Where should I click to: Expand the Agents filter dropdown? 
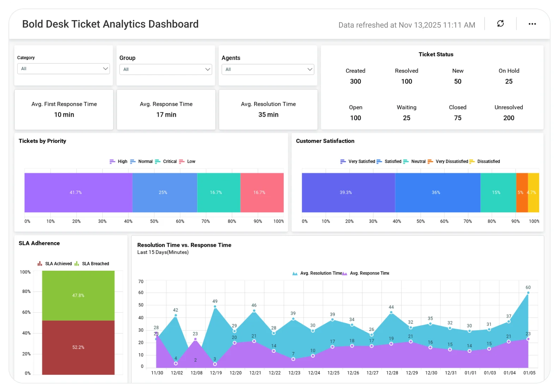coord(268,69)
